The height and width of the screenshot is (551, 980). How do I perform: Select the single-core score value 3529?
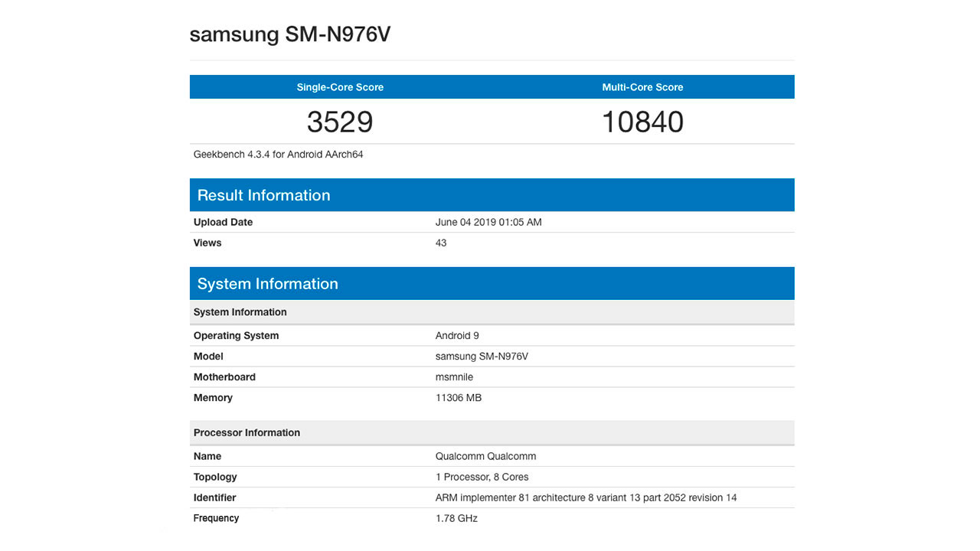[x=340, y=122]
